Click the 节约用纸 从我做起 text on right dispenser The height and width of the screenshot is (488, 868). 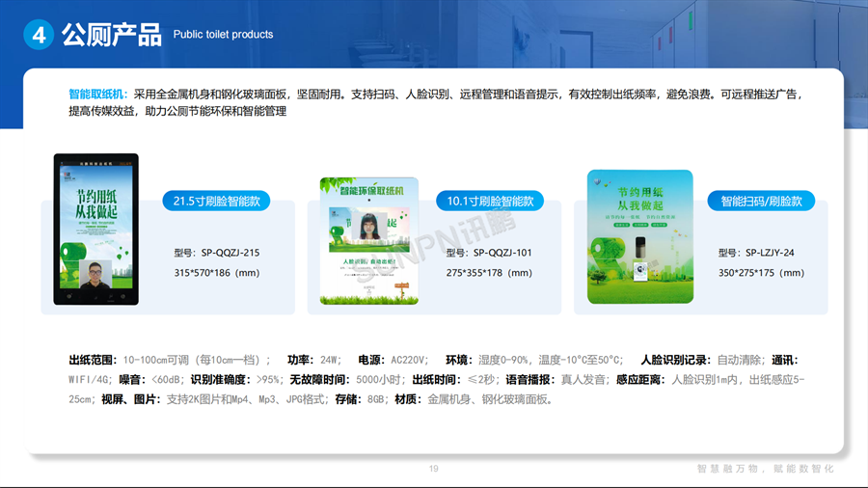coord(640,199)
